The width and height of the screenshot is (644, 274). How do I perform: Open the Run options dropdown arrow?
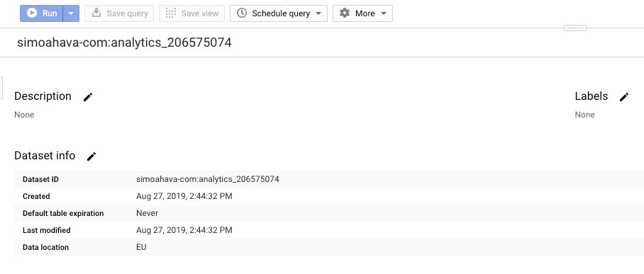tap(71, 13)
